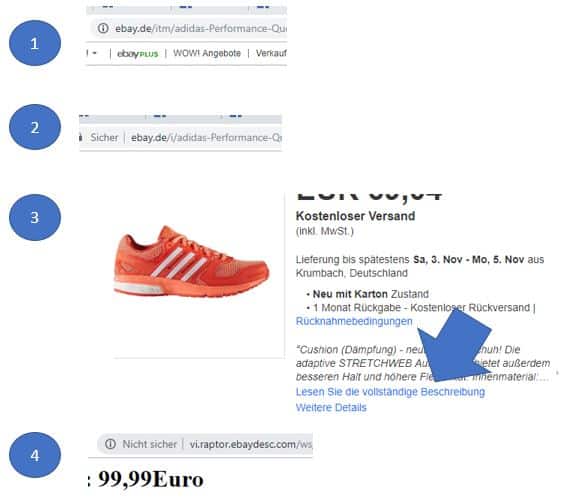Viewport: 568px width, 501px height.
Task: Open the WOW! Angebote menu item
Action: pyautogui.click(x=207, y=53)
